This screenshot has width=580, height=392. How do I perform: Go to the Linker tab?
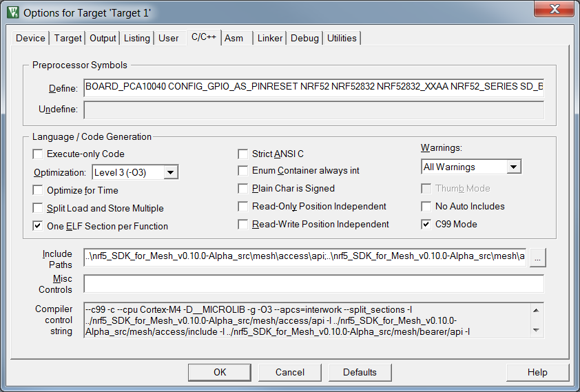point(270,38)
